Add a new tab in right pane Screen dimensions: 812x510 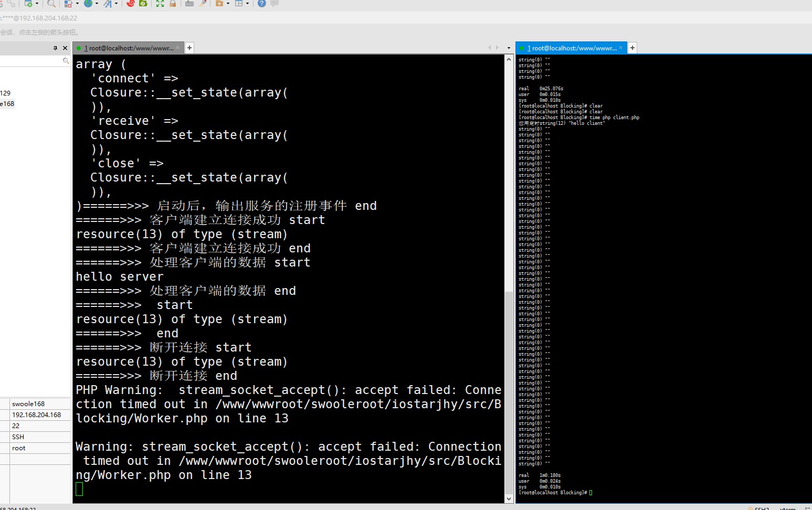632,48
